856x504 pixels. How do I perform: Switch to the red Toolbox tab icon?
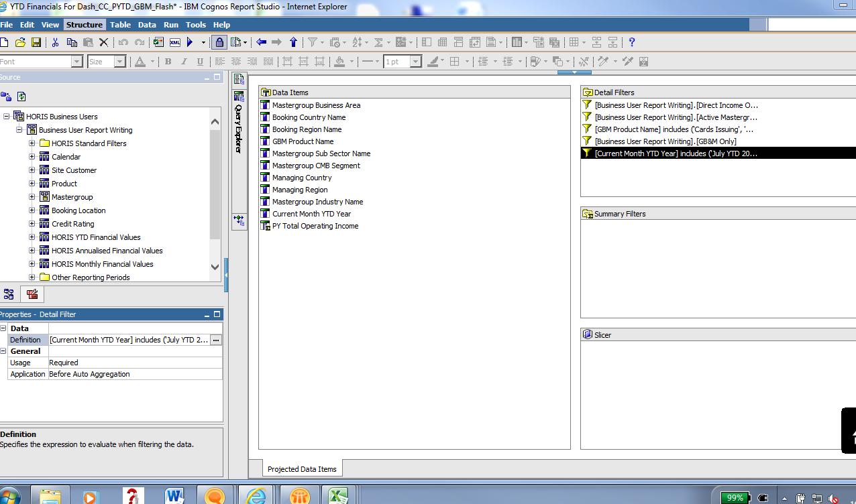tap(32, 294)
